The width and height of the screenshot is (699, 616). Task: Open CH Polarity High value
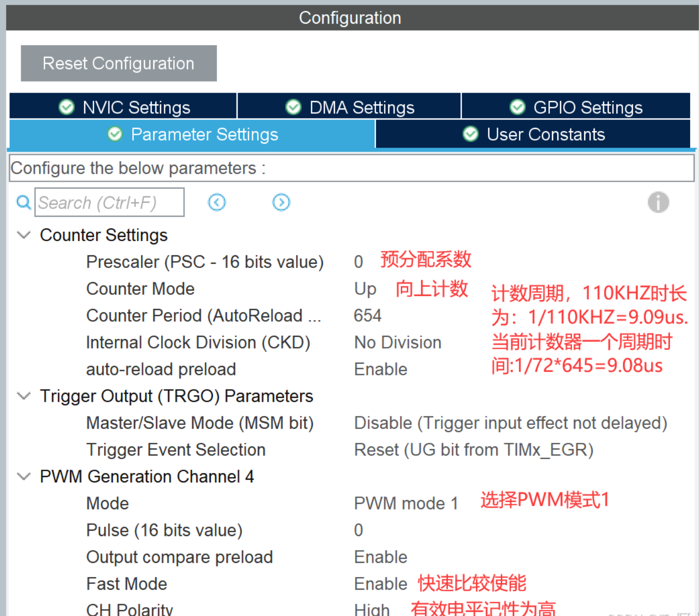point(372,609)
